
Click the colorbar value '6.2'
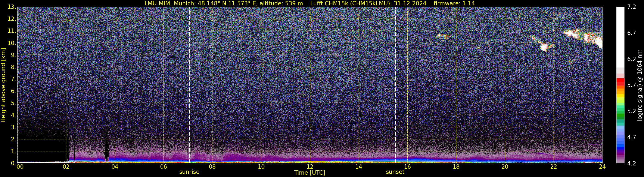coord(632,59)
